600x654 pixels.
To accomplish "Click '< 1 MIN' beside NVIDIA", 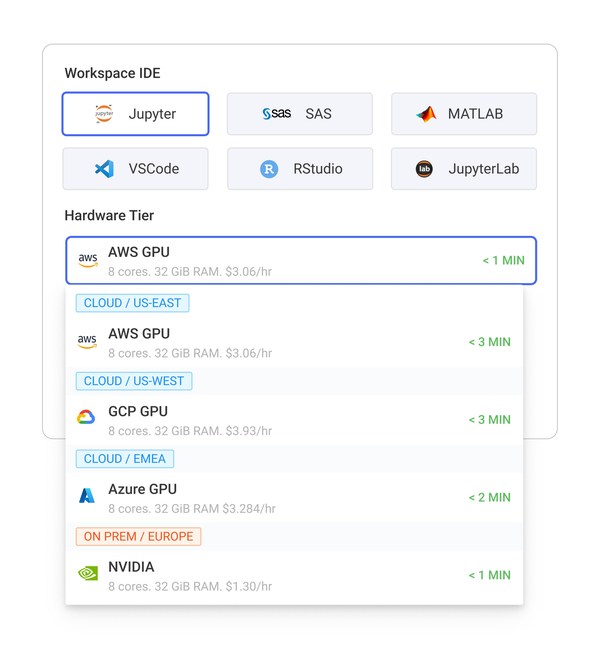I will [490, 575].
